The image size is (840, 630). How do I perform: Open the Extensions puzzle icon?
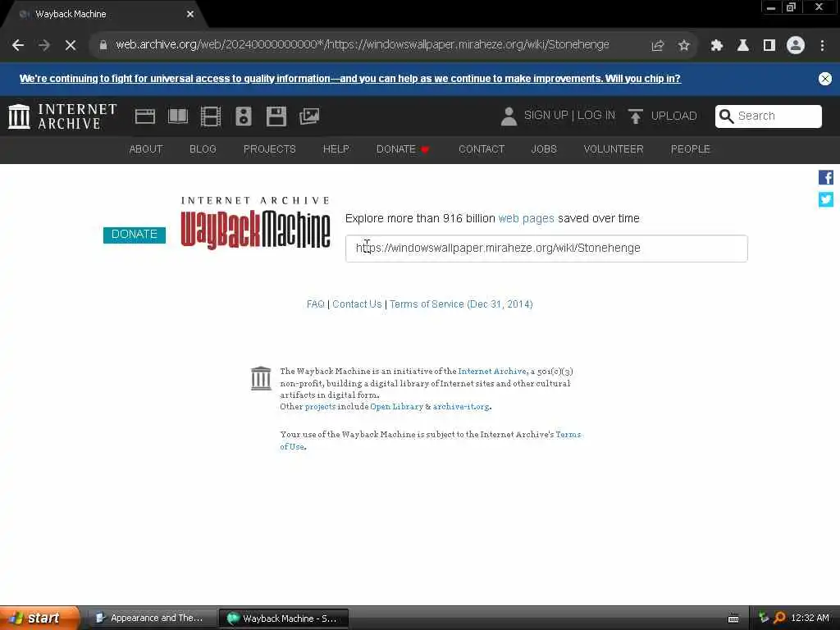(717, 46)
